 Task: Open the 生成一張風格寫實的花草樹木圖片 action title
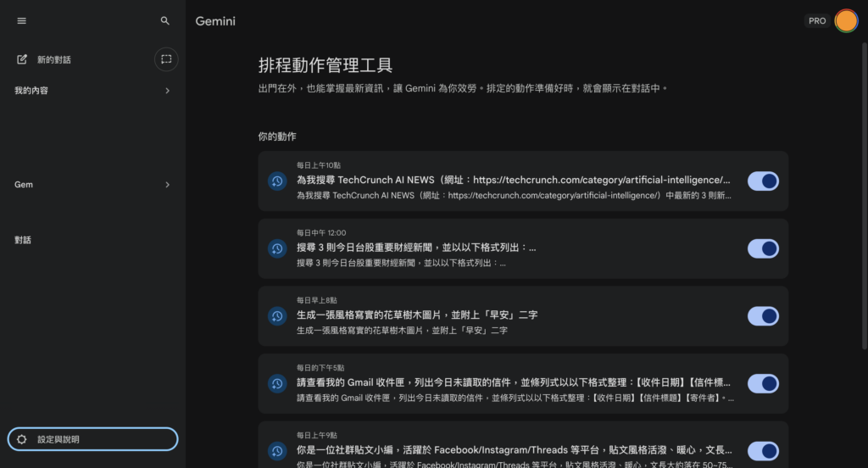point(417,315)
